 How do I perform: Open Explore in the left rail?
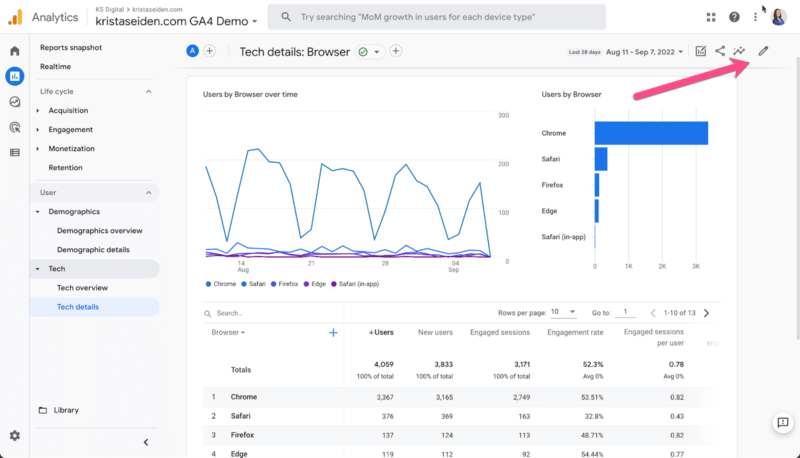click(14, 101)
